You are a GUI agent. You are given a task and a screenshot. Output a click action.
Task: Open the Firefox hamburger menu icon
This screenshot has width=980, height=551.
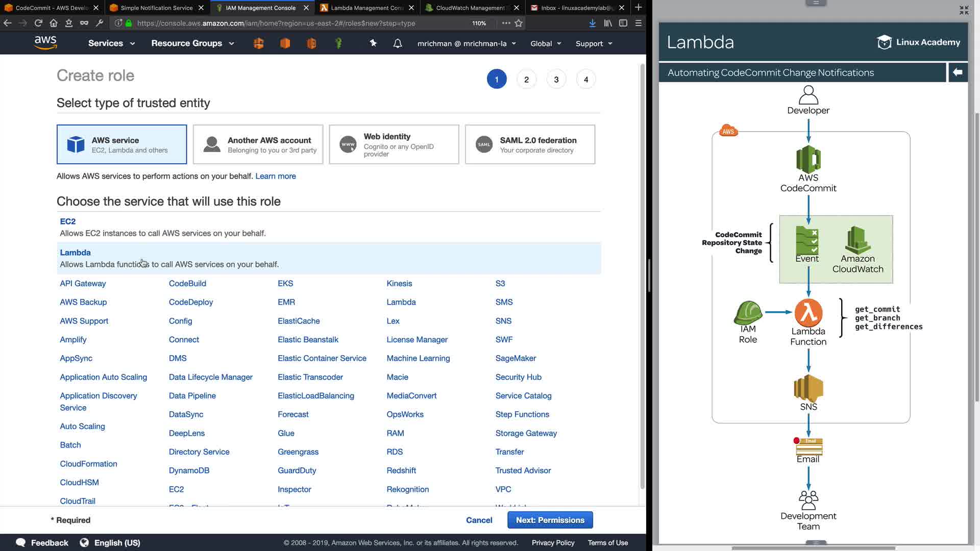tap(638, 23)
